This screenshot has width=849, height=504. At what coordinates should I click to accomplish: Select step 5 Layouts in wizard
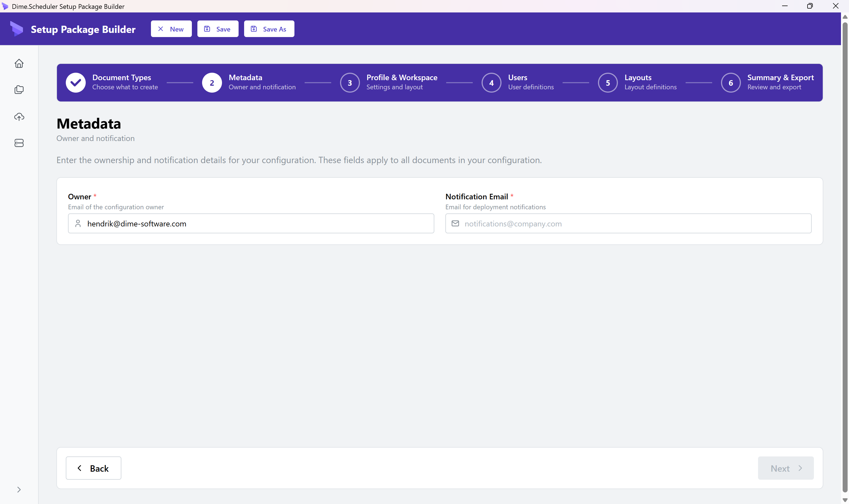[608, 83]
